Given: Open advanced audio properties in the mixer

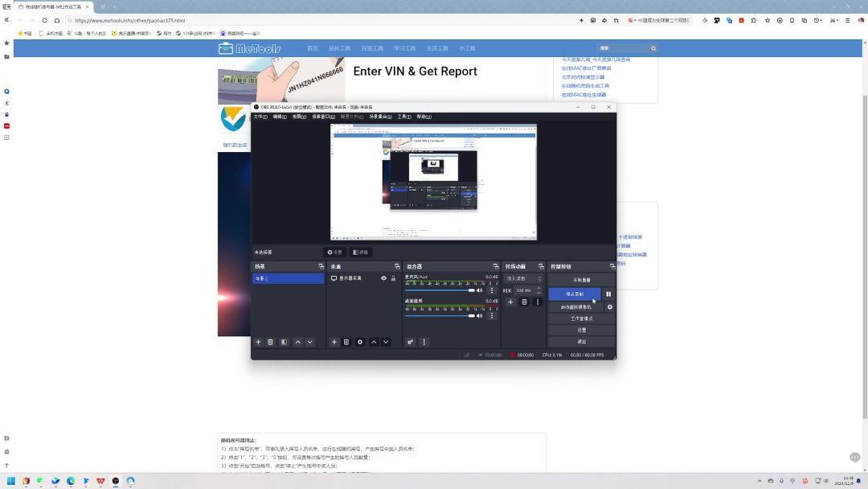Looking at the screenshot, I should click(x=410, y=342).
